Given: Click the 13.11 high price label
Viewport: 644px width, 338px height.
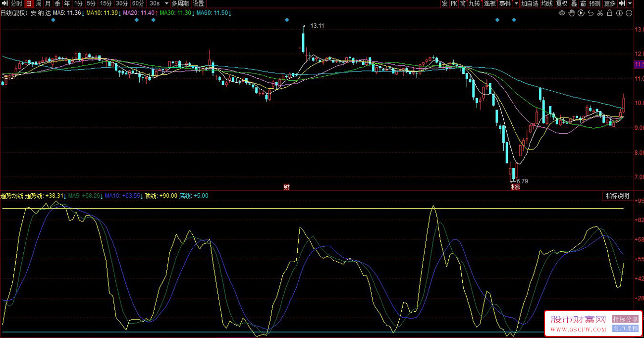Looking at the screenshot, I should pos(317,26).
